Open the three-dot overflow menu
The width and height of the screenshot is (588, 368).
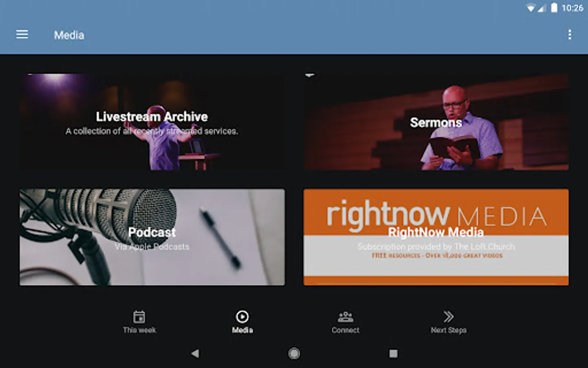(570, 35)
